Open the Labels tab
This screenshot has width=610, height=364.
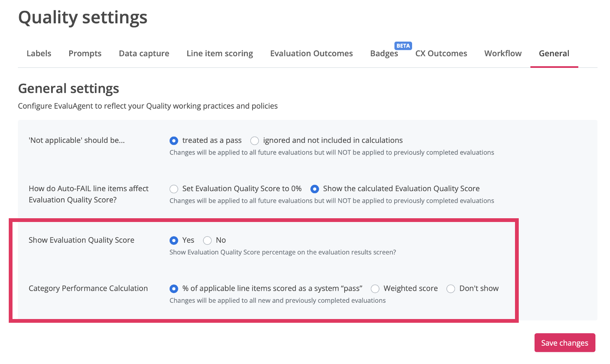coord(39,53)
